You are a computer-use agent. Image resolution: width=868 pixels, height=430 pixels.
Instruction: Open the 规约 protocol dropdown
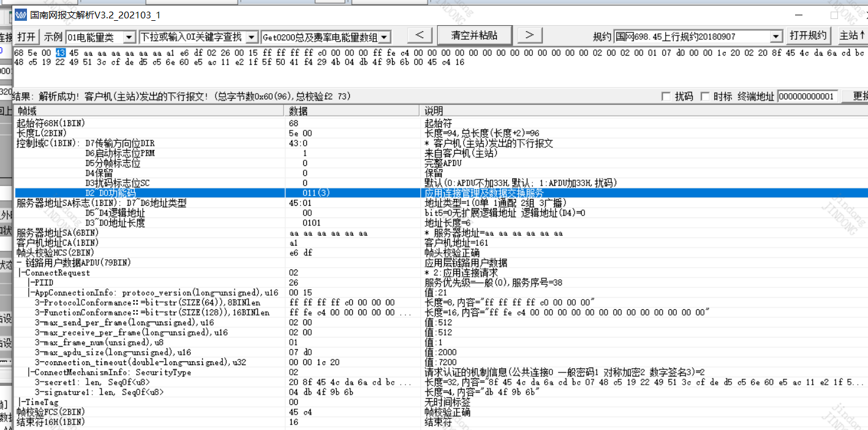[x=776, y=37]
